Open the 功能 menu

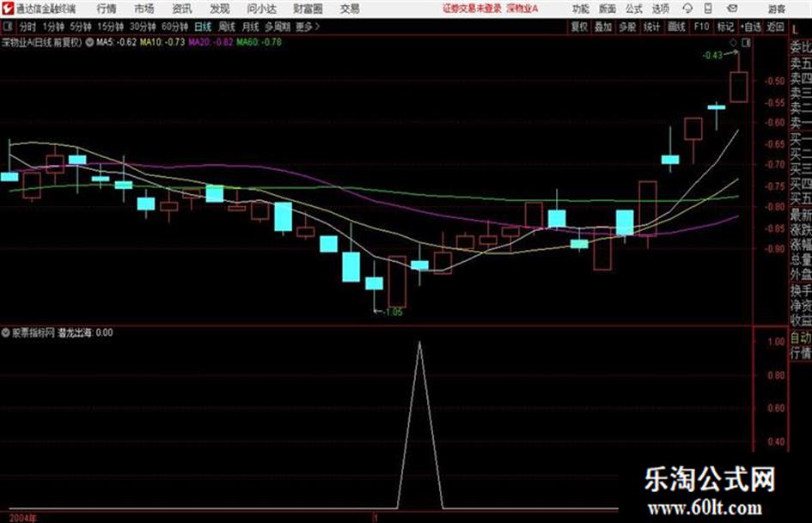(581, 9)
